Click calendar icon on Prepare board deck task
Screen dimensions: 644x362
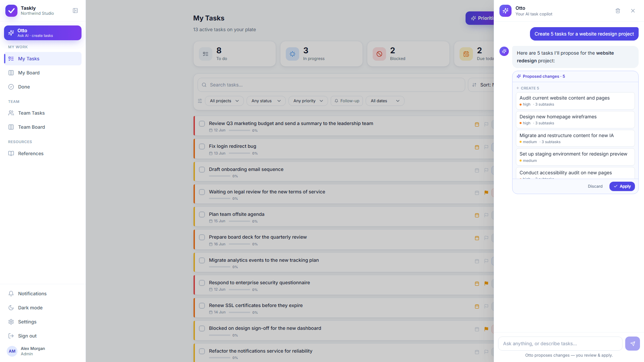pyautogui.click(x=477, y=238)
